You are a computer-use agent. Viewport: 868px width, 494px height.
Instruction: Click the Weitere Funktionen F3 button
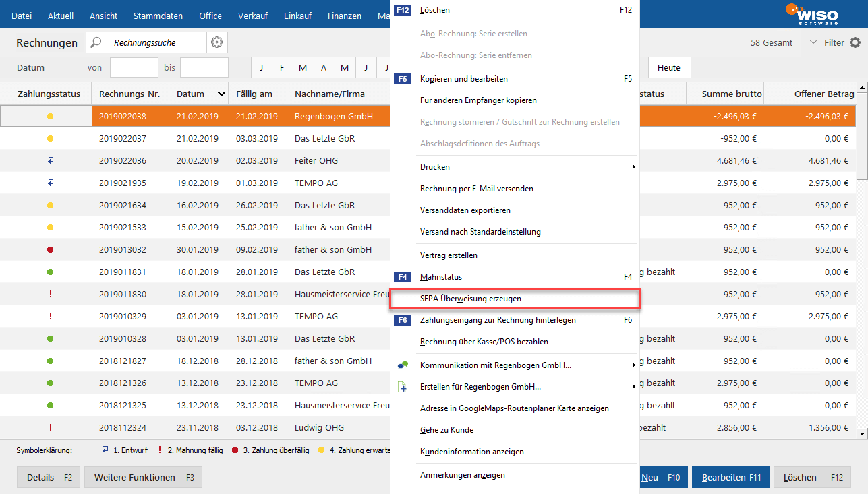point(143,477)
